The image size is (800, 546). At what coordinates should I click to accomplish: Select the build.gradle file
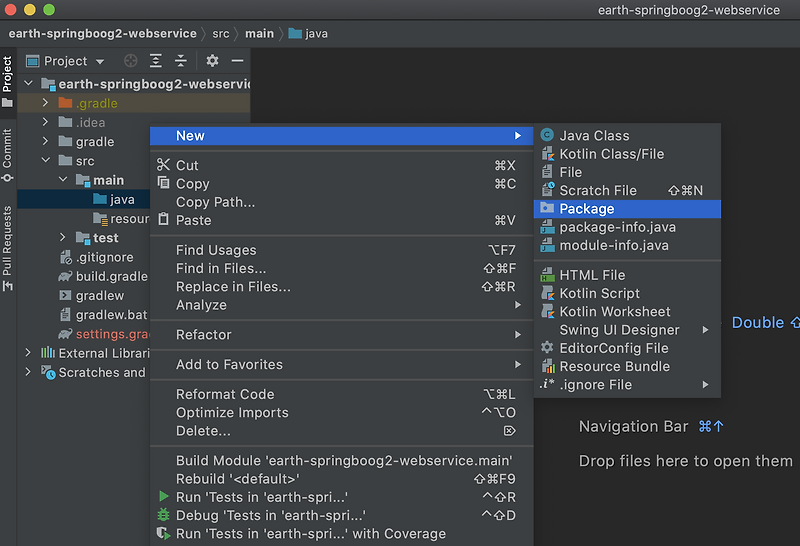tap(111, 276)
